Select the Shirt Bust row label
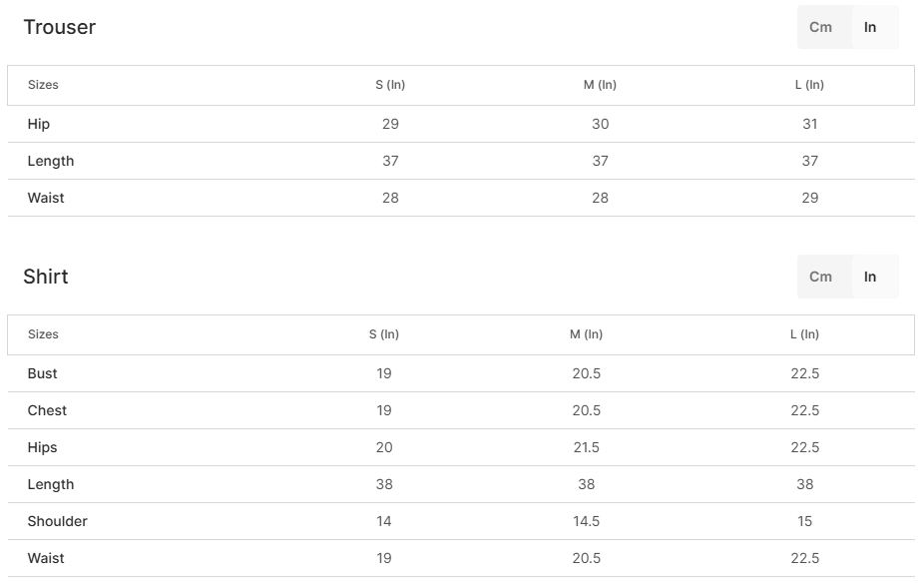The width and height of the screenshot is (924, 587). 43,373
